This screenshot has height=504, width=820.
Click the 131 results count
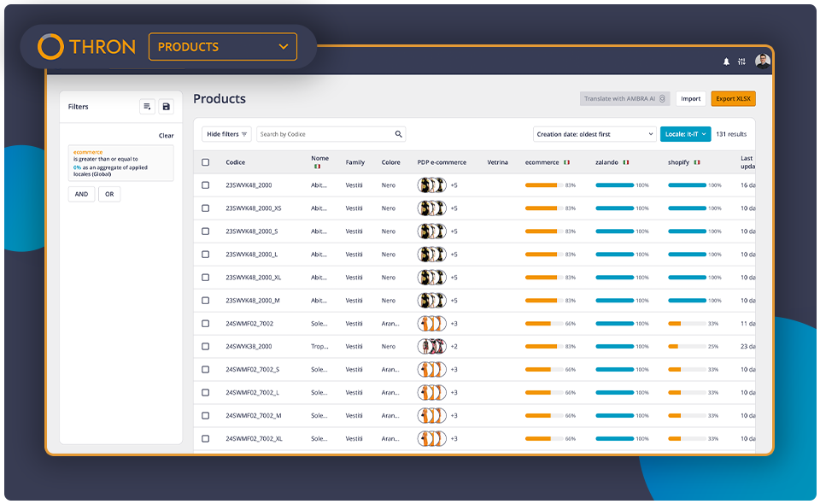pos(731,134)
